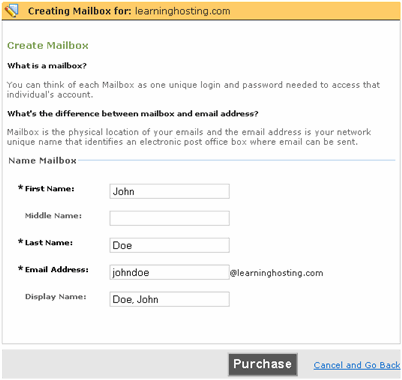
Task: Click the mailbox versus email address question heading
Action: (133, 114)
